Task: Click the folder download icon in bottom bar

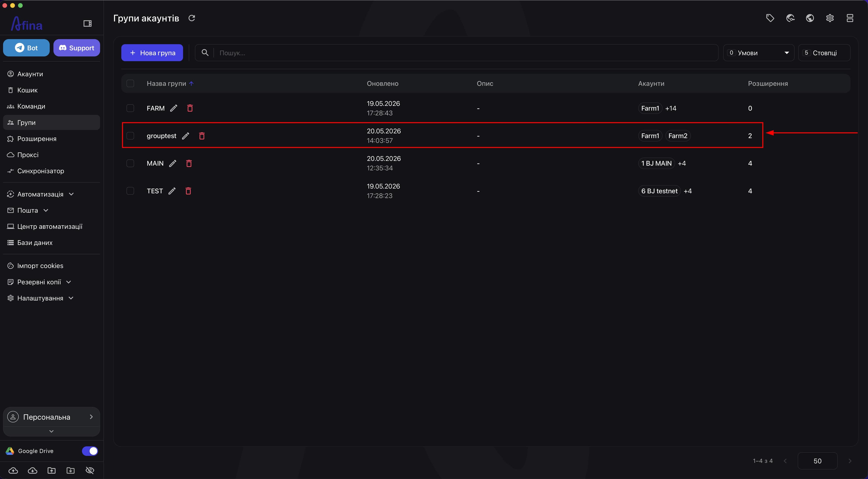Action: click(x=71, y=471)
